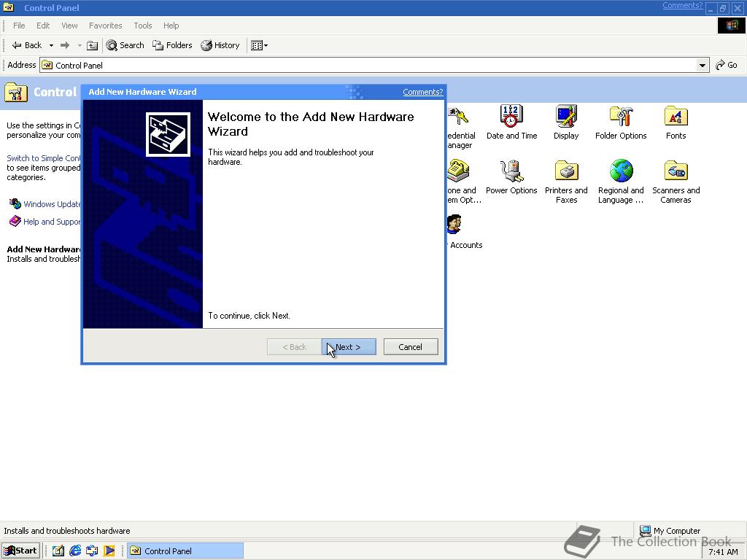Click the taskbar clock showing 7:41 AM
The height and width of the screenshot is (560, 747).
click(723, 552)
